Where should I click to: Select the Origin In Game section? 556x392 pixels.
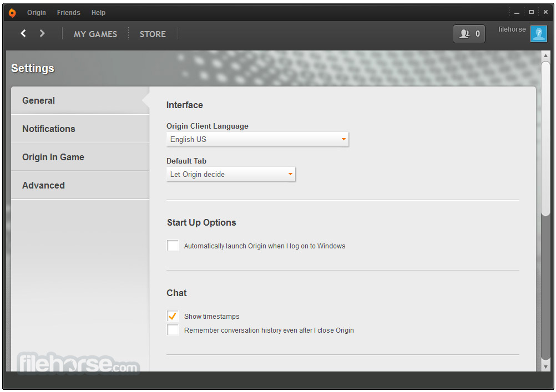point(80,157)
